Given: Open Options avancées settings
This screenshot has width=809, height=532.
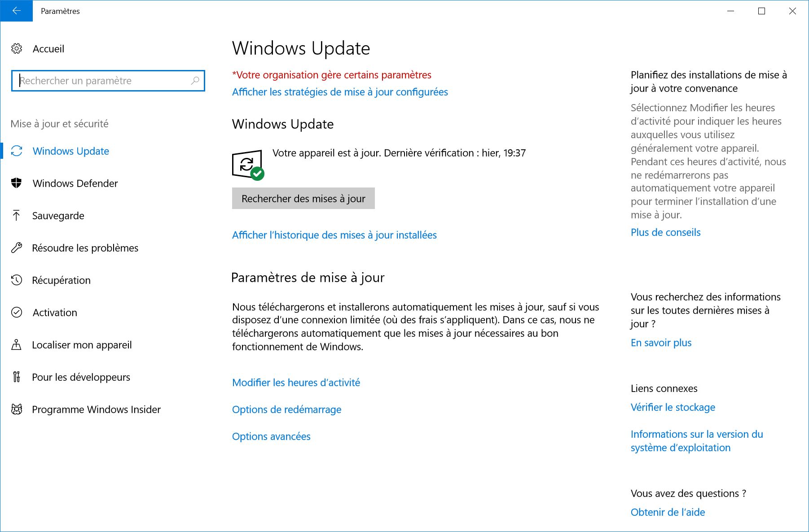Looking at the screenshot, I should click(271, 436).
